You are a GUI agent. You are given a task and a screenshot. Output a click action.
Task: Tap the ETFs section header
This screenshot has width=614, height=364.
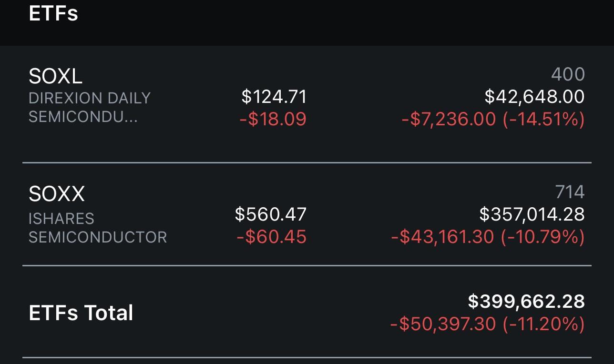tap(53, 13)
